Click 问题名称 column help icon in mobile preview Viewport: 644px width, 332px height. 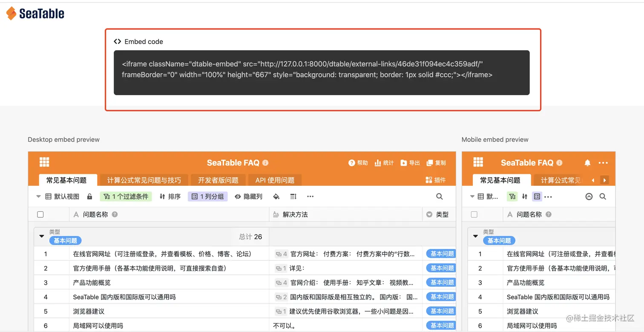(x=549, y=214)
